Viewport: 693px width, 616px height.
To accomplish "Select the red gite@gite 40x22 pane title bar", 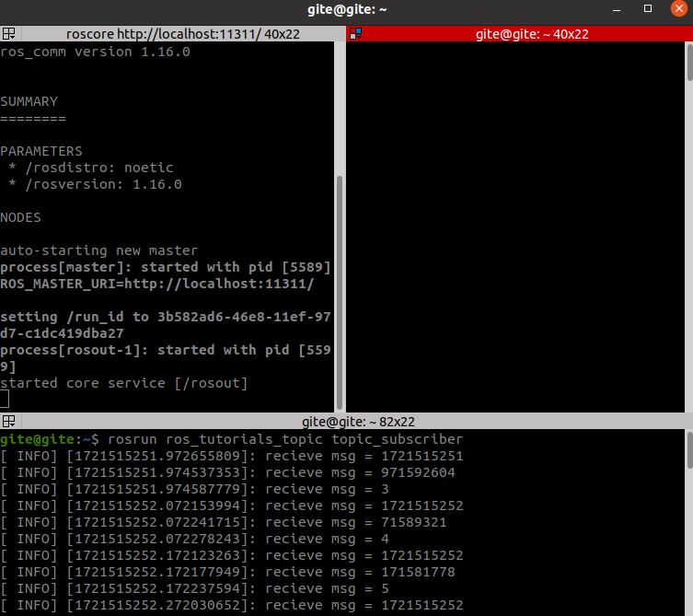I will (x=532, y=34).
